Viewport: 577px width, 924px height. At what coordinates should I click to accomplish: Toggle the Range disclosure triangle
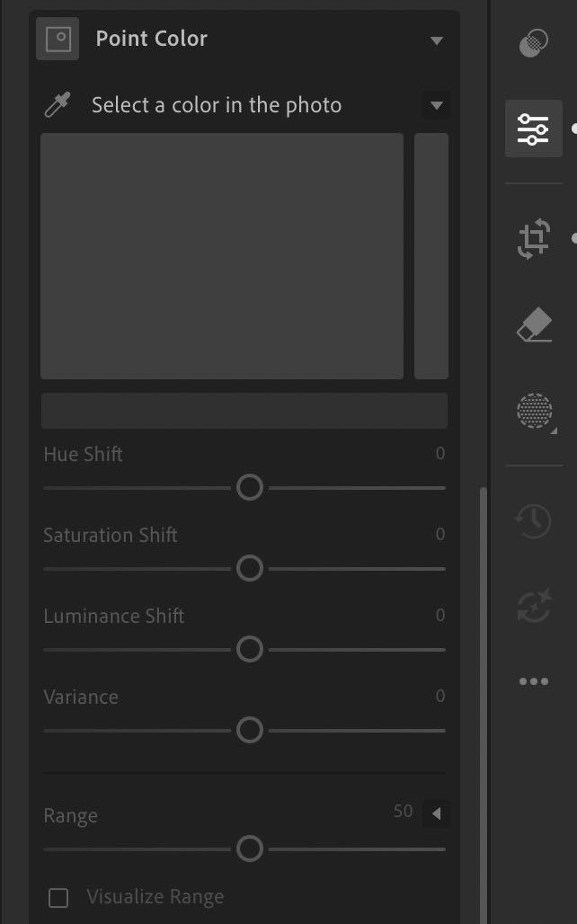(x=437, y=813)
